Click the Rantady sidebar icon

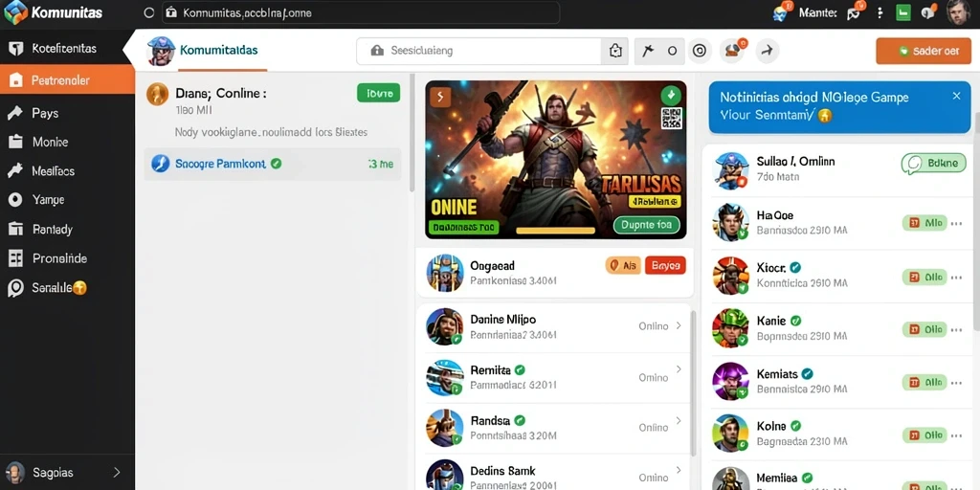tap(15, 229)
